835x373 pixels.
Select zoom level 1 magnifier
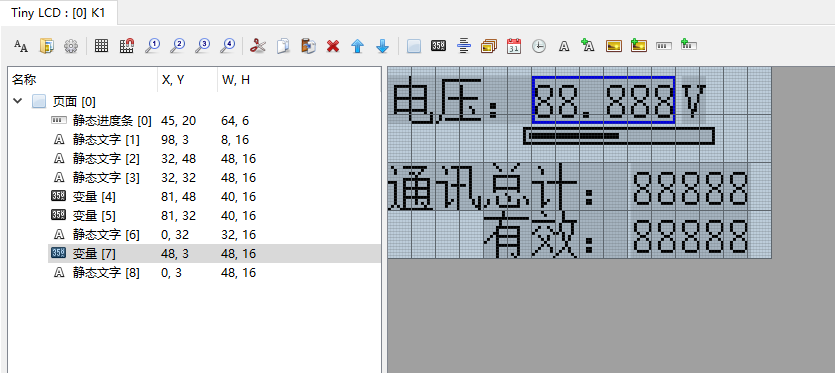152,46
